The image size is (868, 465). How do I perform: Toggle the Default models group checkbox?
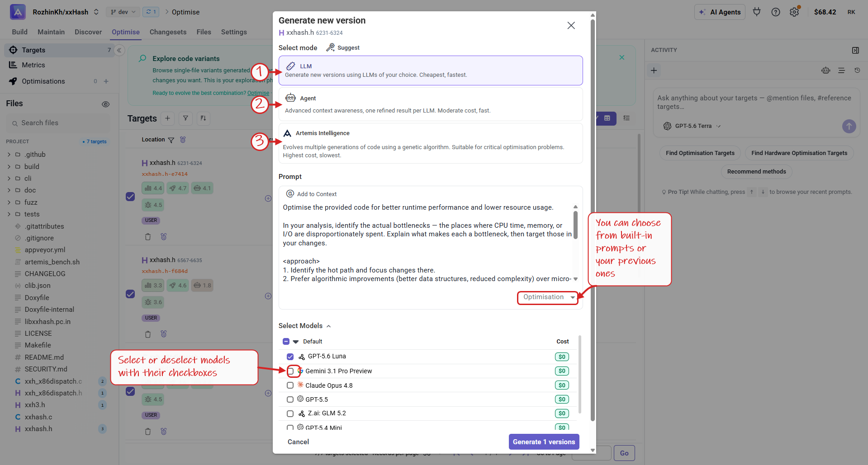tap(286, 342)
